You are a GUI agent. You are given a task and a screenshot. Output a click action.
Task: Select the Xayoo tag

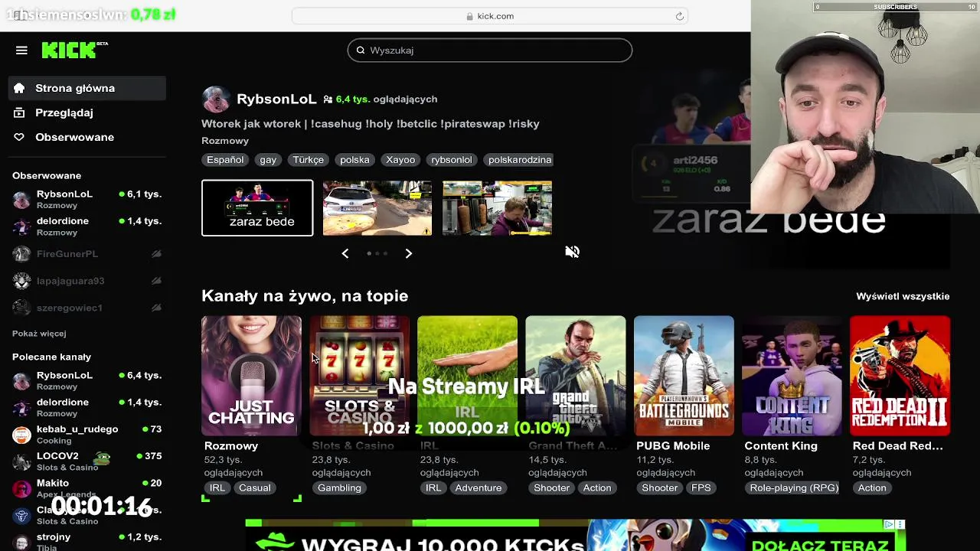point(400,160)
